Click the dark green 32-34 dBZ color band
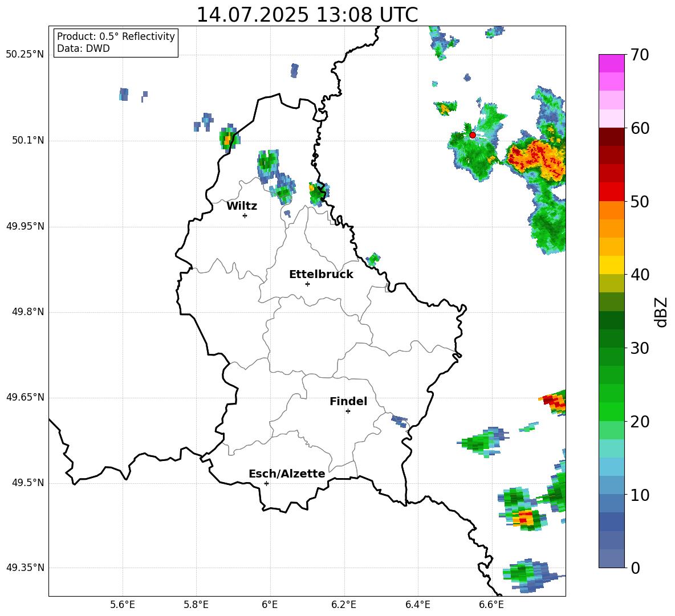The image size is (675, 616). point(611,320)
